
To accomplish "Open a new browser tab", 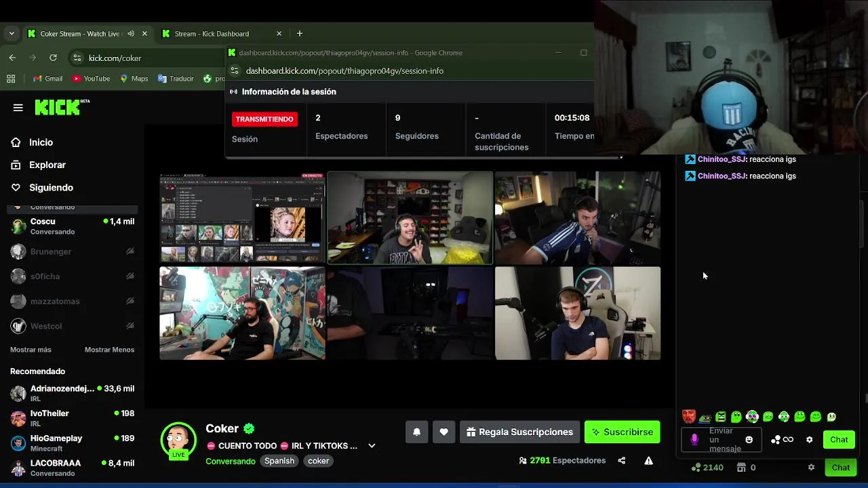I will 300,33.
